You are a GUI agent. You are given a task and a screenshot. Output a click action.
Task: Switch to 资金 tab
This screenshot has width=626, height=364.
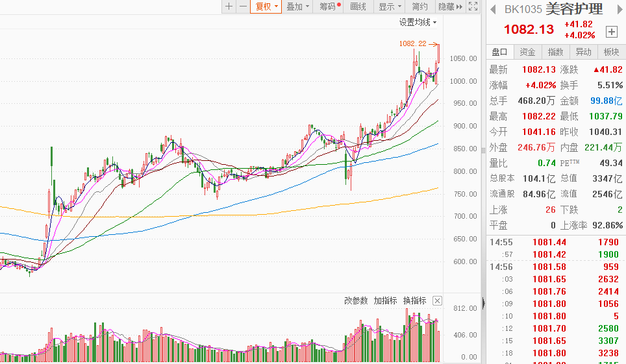528,52
